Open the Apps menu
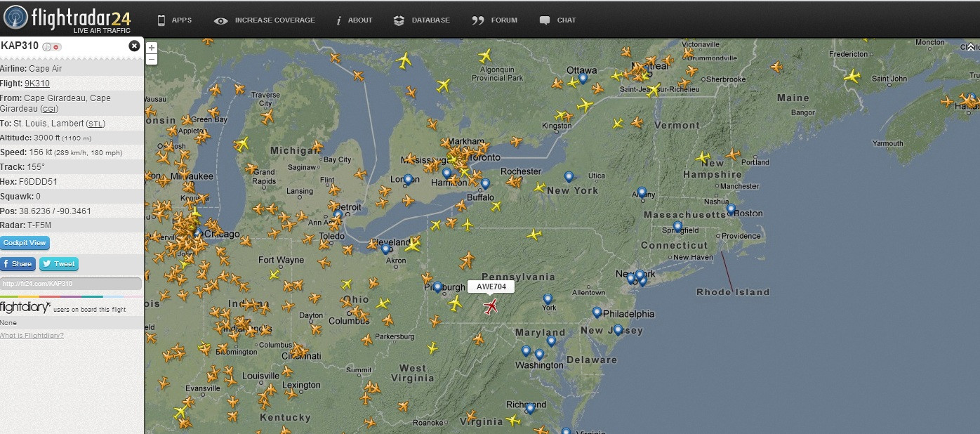980x434 pixels. coord(174,20)
